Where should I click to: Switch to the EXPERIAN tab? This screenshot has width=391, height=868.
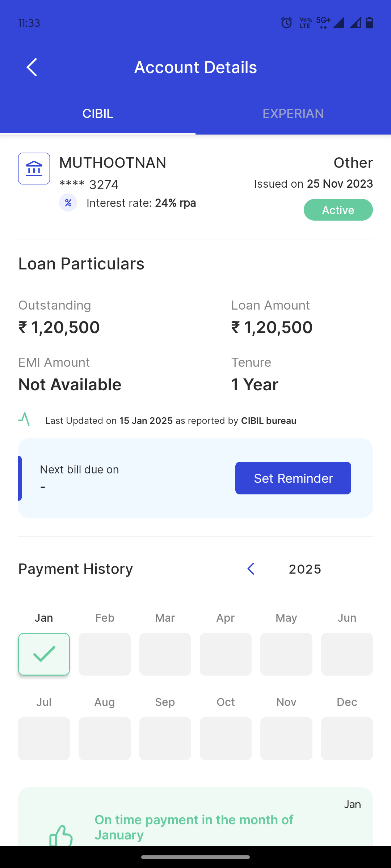(293, 114)
